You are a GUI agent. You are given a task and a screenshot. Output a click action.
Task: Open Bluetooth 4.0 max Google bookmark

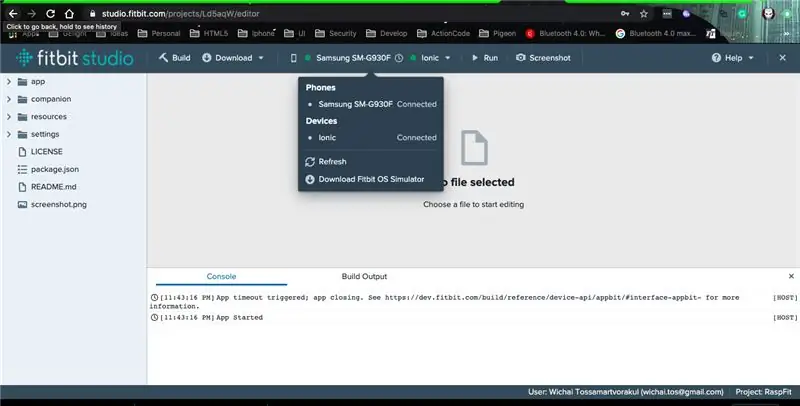click(x=656, y=33)
